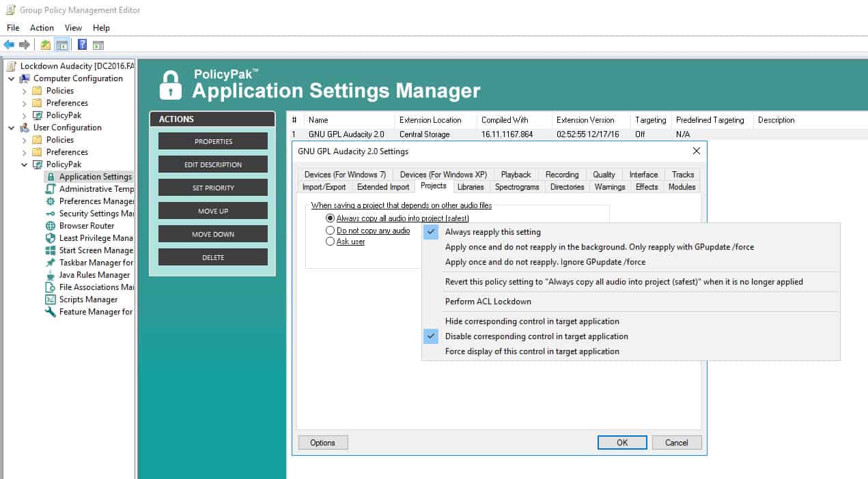Open the Help menu
The height and width of the screenshot is (479, 868).
click(x=101, y=28)
